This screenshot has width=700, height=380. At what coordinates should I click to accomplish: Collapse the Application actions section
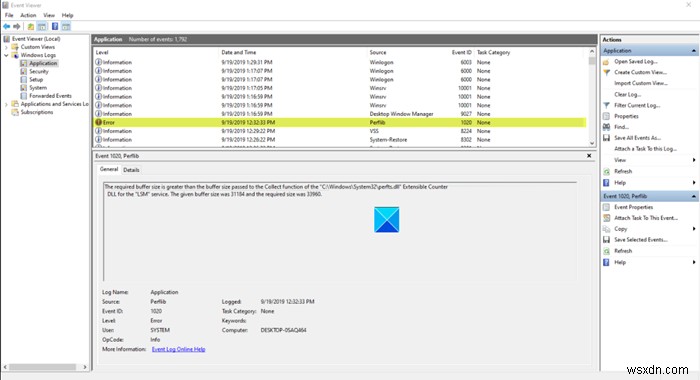(694, 51)
